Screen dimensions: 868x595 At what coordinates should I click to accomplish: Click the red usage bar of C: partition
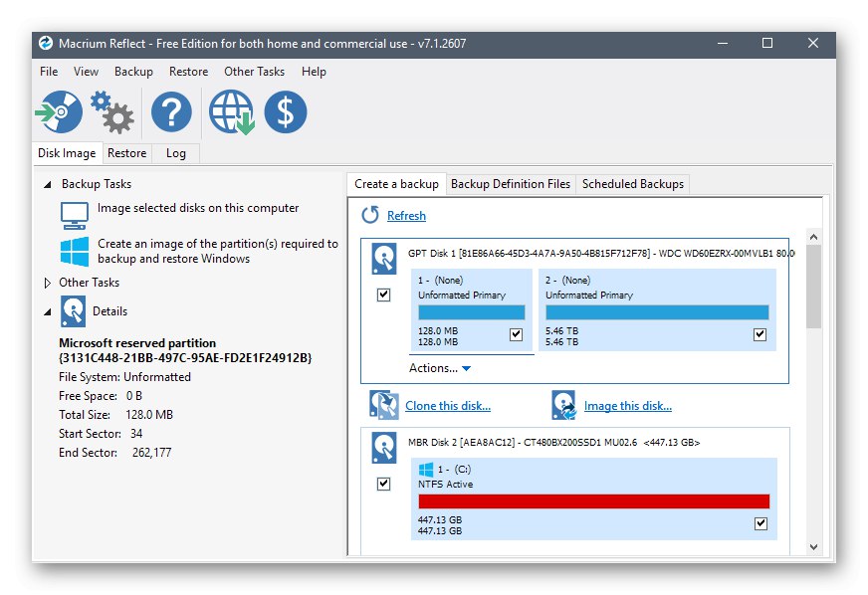pyautogui.click(x=594, y=501)
